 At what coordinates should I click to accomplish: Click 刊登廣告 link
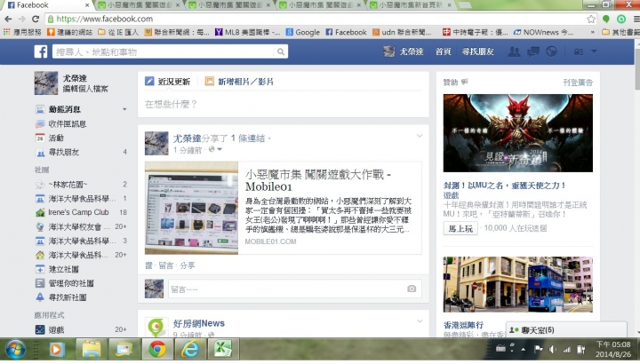pos(578,83)
